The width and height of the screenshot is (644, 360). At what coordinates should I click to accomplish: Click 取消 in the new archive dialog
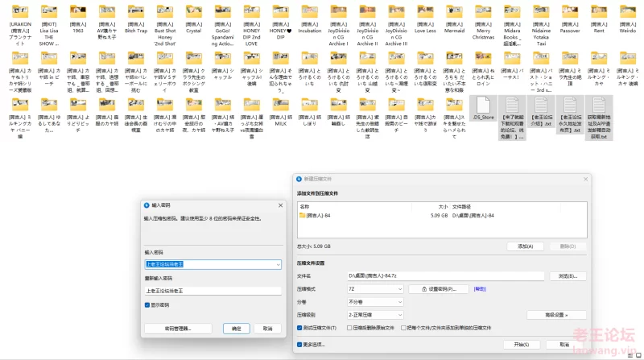564,345
